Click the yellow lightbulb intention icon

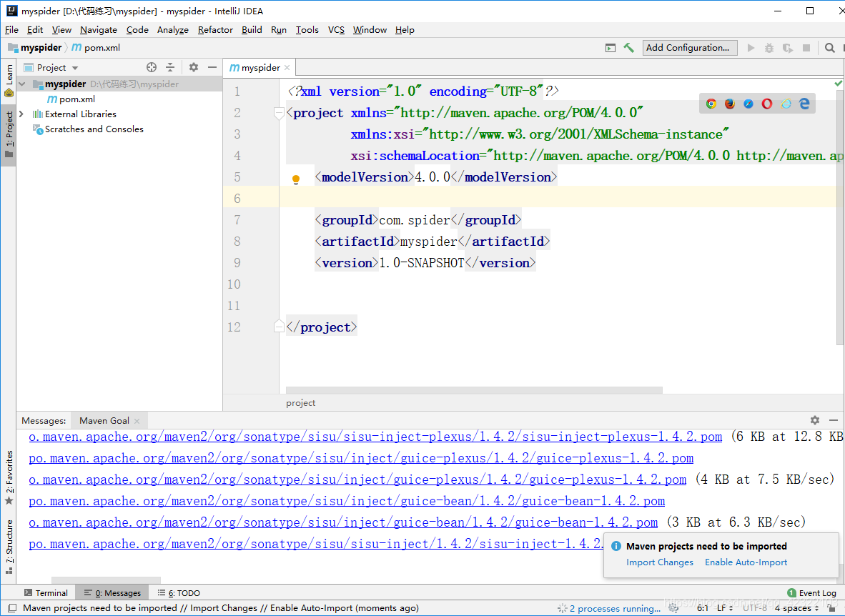click(296, 179)
